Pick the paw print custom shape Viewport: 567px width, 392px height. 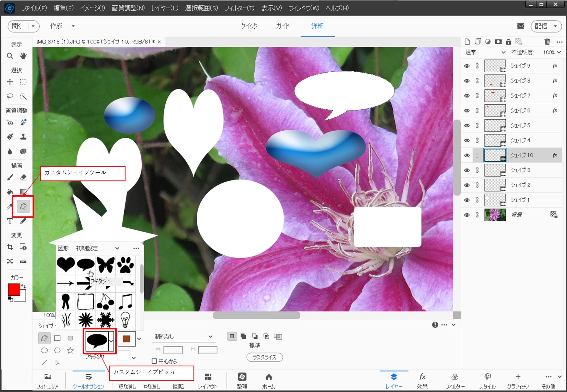pos(125,265)
